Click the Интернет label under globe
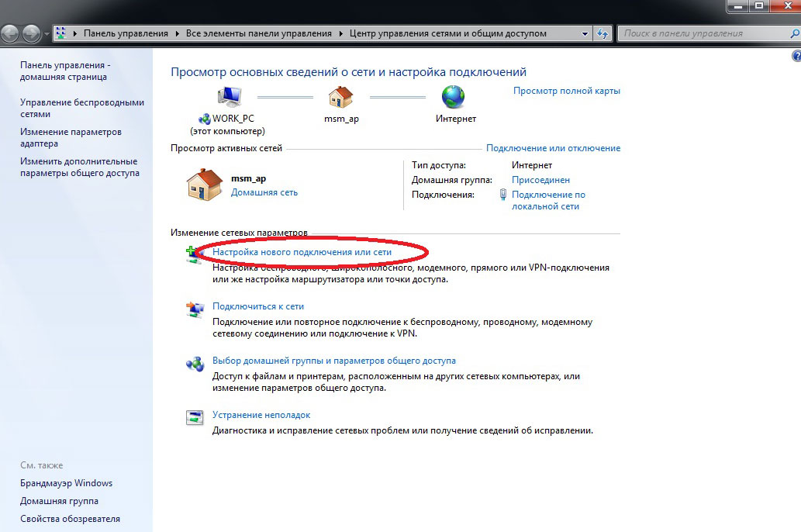 [456, 119]
